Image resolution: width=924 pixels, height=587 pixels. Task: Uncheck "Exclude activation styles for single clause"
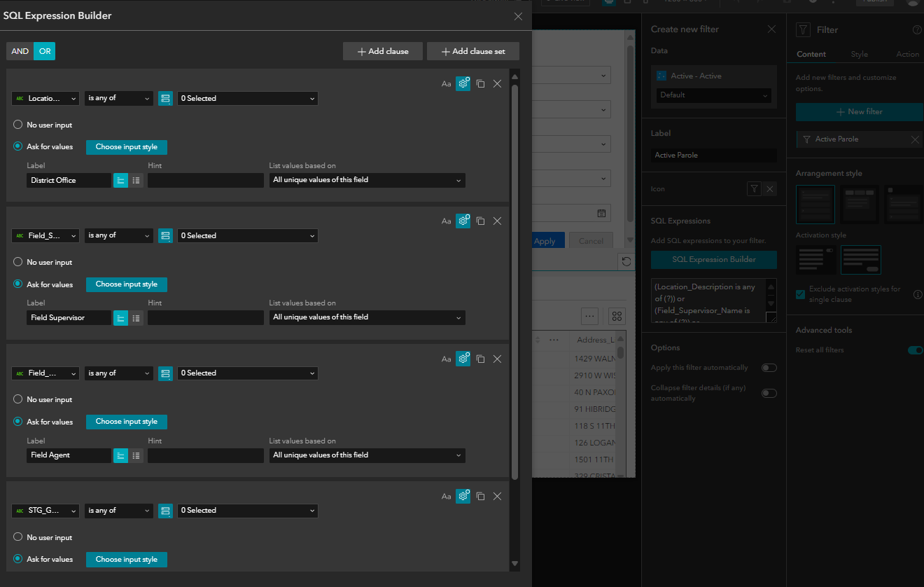tap(800, 294)
